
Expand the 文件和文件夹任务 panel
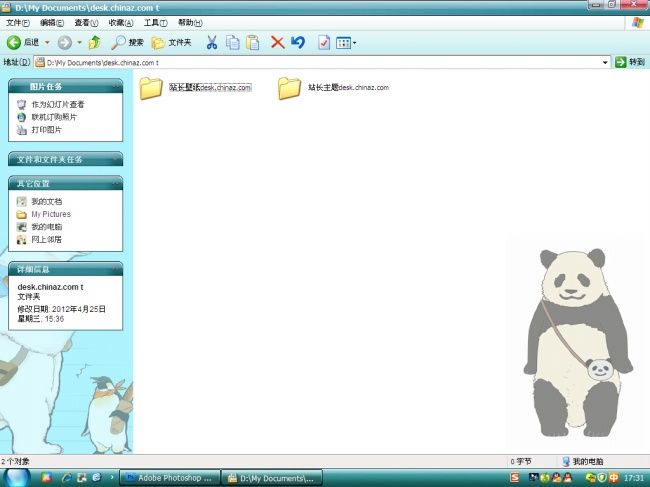[x=116, y=159]
